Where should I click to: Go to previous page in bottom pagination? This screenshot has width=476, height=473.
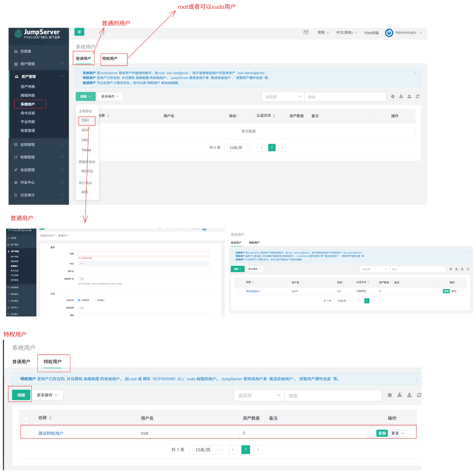click(x=233, y=450)
